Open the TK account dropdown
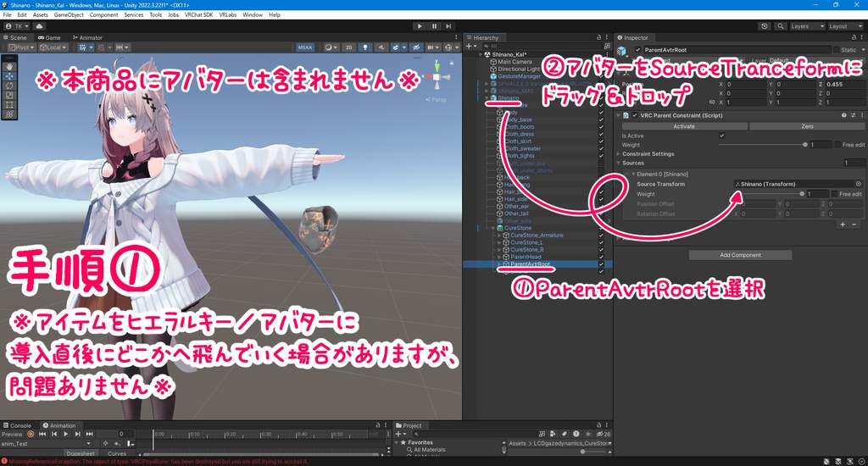Image resolution: width=868 pixels, height=466 pixels. (x=17, y=26)
